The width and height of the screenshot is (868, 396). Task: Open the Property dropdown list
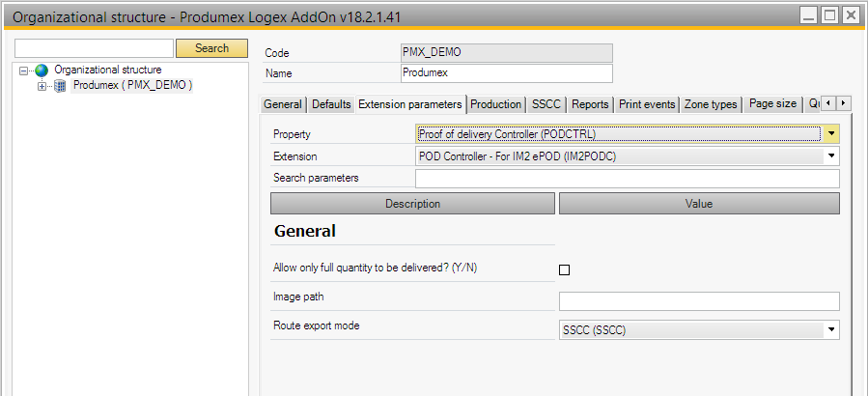[830, 134]
